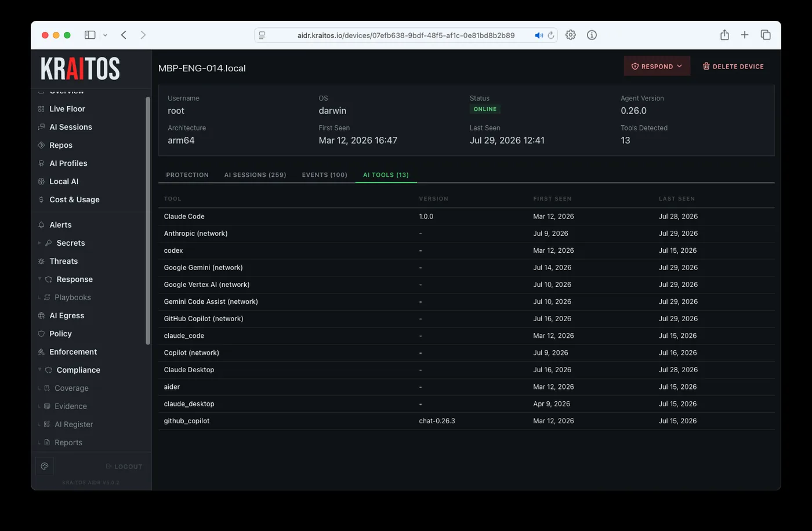Click the Evidence sidebar icon
The height and width of the screenshot is (531, 812).
[x=47, y=406]
